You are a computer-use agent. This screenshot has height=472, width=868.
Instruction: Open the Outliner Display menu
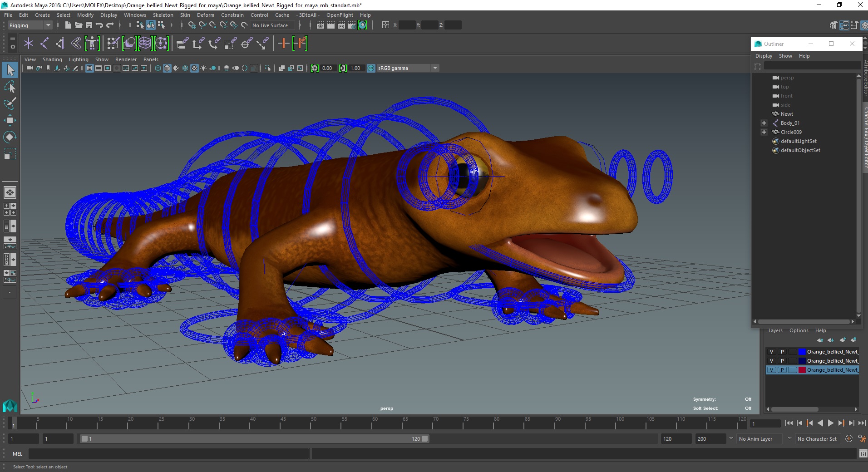[764, 56]
